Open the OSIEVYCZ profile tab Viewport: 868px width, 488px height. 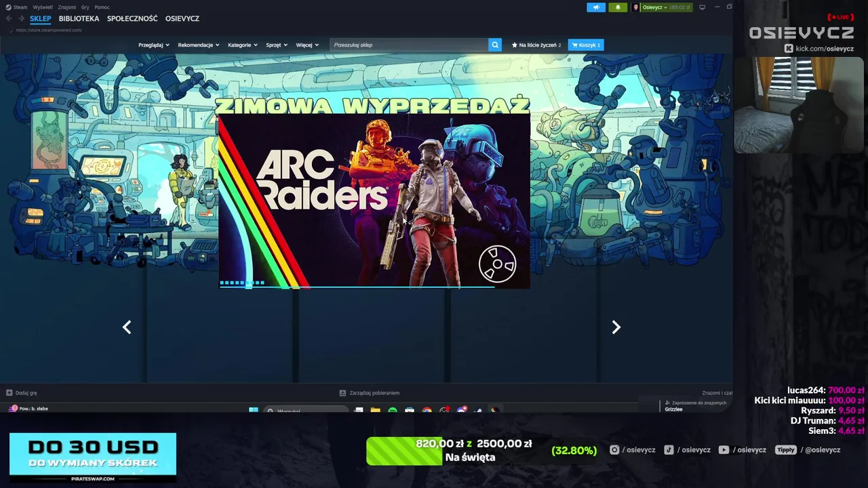click(182, 18)
